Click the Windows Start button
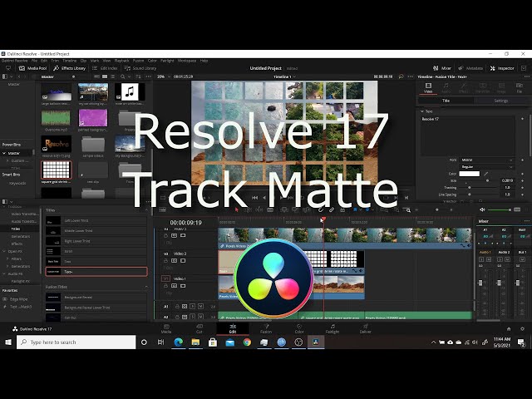This screenshot has height=399, width=532. pos(8,342)
